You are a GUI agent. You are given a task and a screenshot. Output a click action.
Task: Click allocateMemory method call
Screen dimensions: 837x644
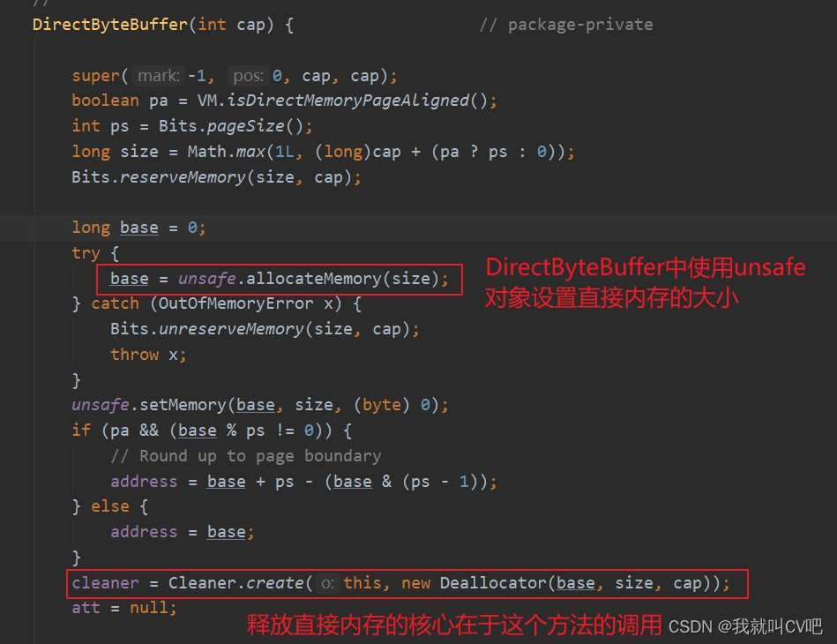314,279
